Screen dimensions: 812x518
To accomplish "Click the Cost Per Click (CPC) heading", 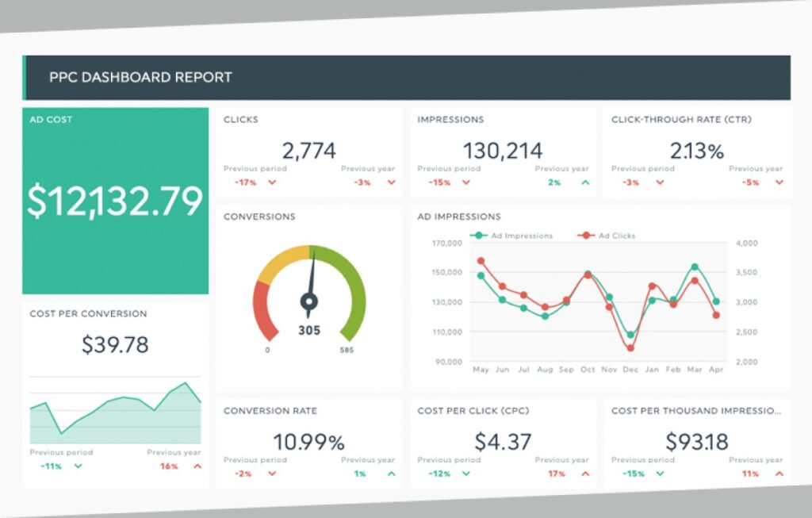I will point(473,411).
